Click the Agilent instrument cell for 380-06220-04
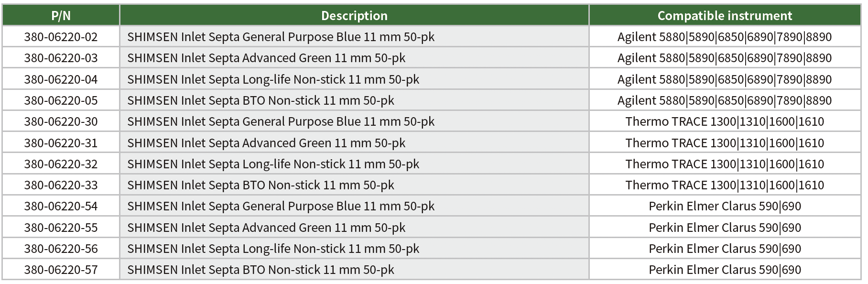 [725, 79]
